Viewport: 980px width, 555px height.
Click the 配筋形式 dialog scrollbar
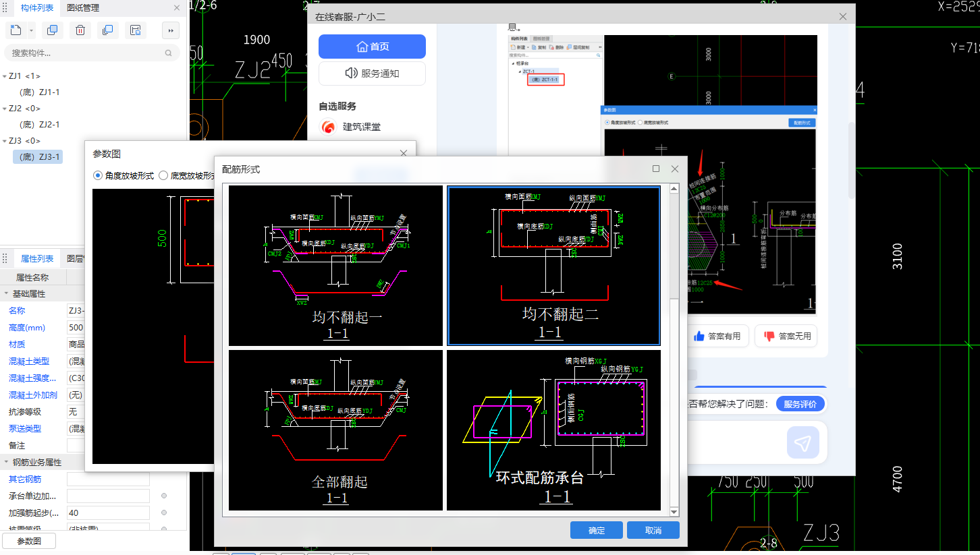[x=674, y=402]
